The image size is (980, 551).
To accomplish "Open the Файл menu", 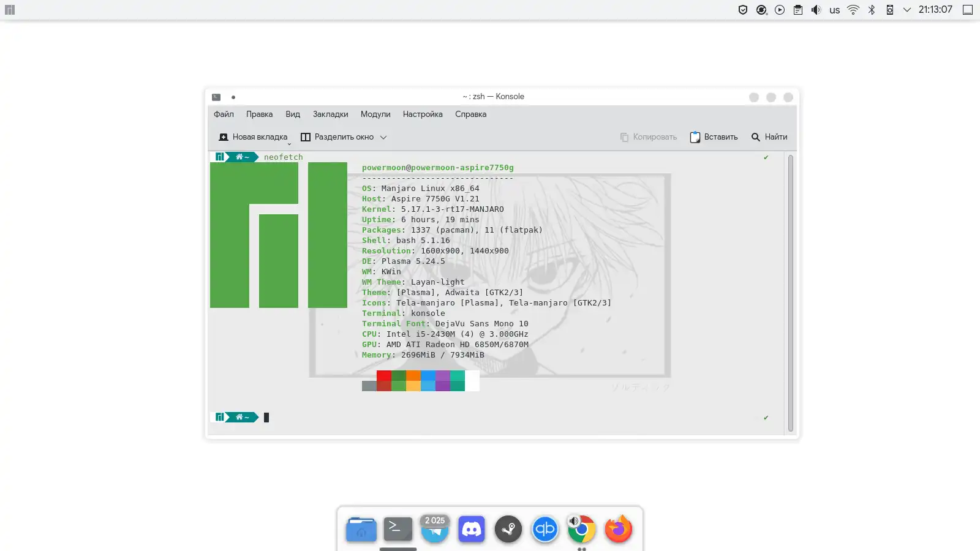I will [x=224, y=114].
